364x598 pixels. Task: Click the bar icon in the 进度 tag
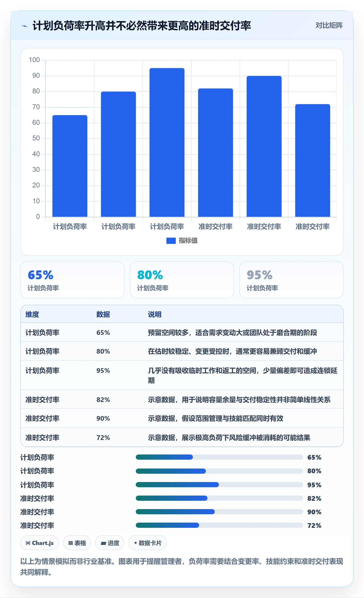(103, 543)
